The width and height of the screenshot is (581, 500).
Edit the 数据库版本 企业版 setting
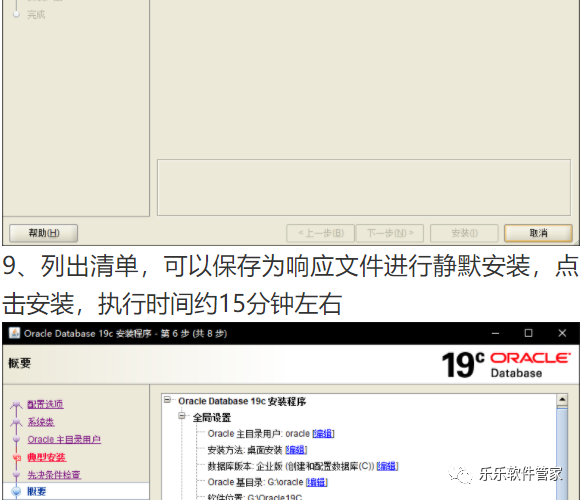point(387,466)
